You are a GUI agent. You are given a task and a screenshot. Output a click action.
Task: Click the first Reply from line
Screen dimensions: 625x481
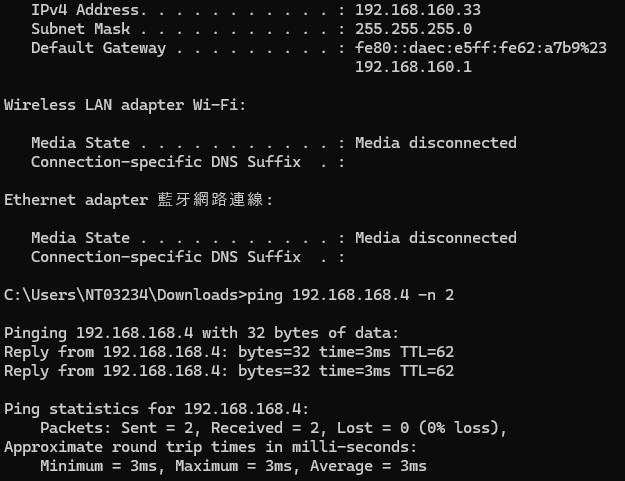(x=229, y=352)
